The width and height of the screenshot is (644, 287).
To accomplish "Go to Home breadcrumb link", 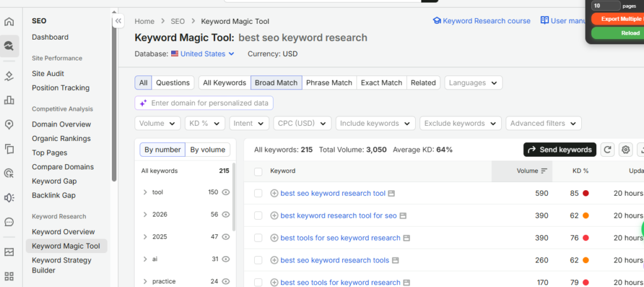I will point(145,21).
